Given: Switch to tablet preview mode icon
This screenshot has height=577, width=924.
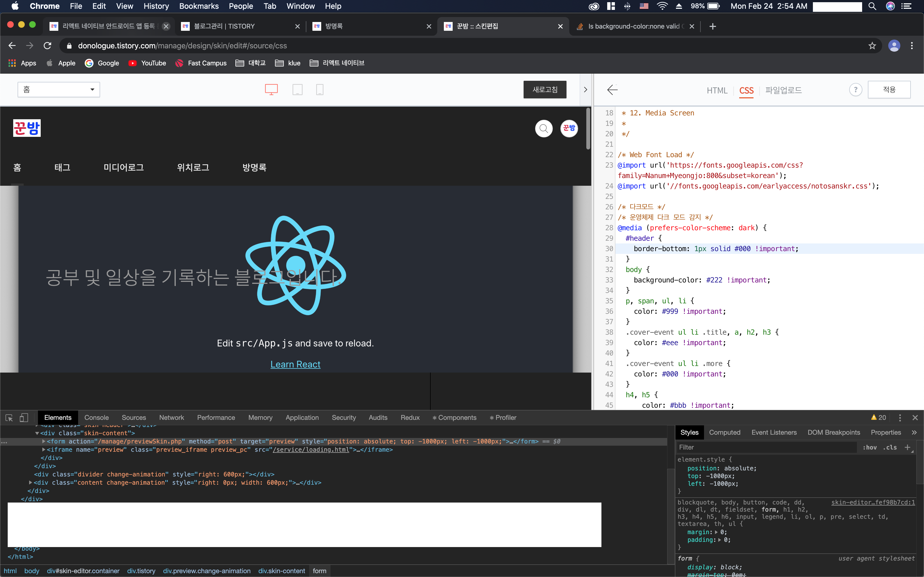Looking at the screenshot, I should pyautogui.click(x=297, y=89).
